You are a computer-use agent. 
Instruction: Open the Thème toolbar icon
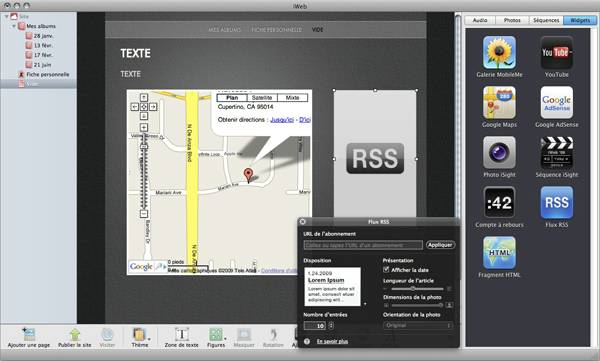click(x=140, y=334)
